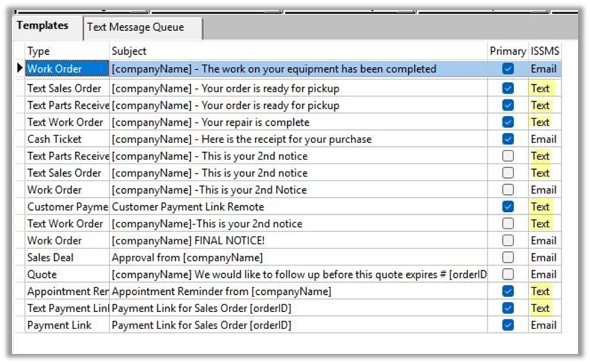Image resolution: width=590 pixels, height=364 pixels.
Task: Uncheck Primary for the Cash Ticket row
Action: (x=508, y=139)
